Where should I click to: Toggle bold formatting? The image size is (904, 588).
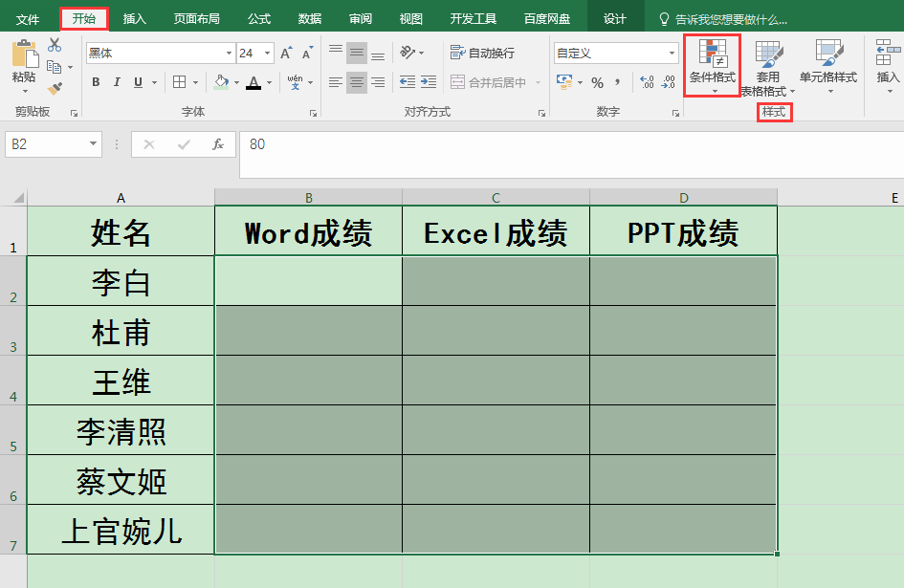coord(96,82)
